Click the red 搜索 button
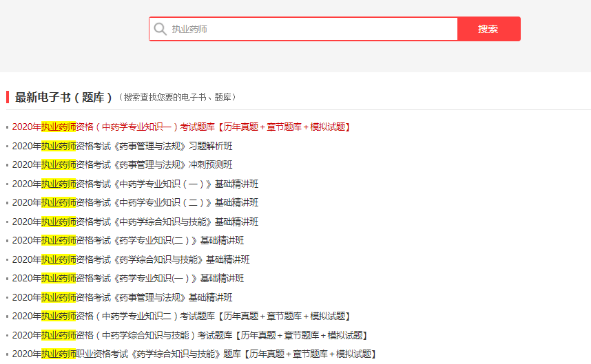The width and height of the screenshot is (591, 364). pos(488,29)
